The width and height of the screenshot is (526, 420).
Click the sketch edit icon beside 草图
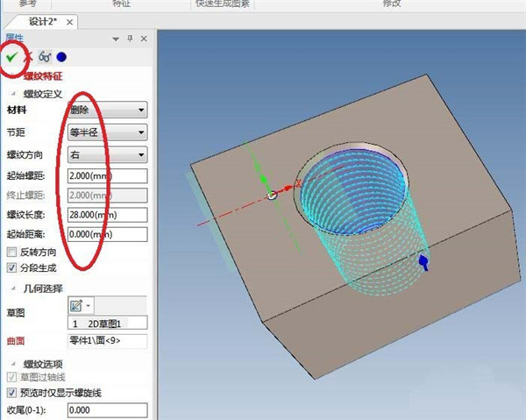[x=76, y=306]
